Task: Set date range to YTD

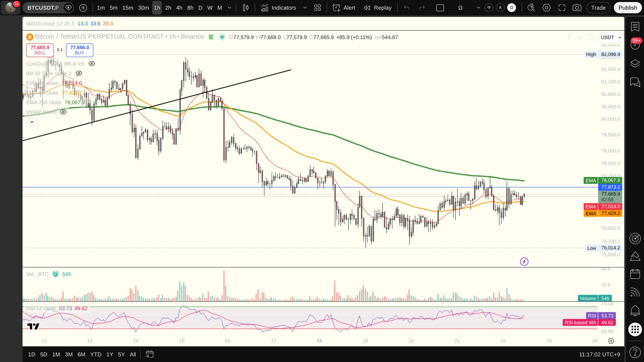Action: point(96,354)
